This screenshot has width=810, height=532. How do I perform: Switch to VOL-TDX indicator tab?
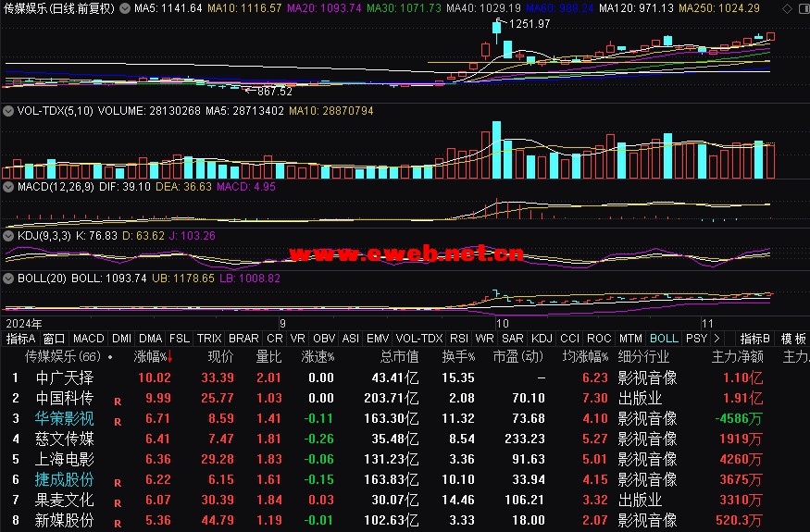coord(419,339)
